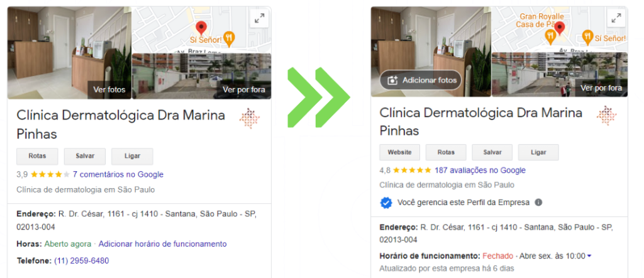This screenshot has height=278, width=644.
Task: Click the clinic logo in left card
Action: (250, 118)
